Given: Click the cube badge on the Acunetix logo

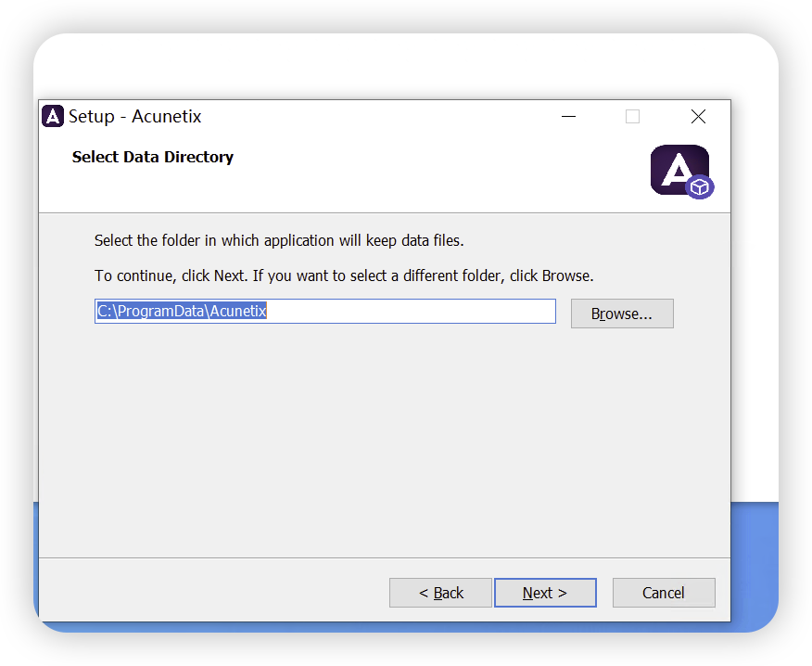Looking at the screenshot, I should [x=700, y=187].
